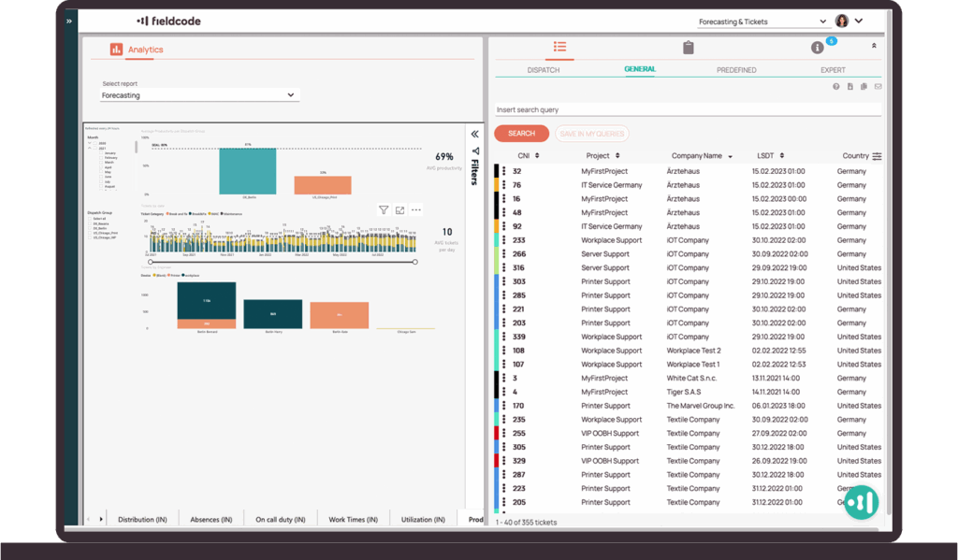The image size is (958, 560).
Task: Open the Utilization (IN) report tab
Action: pos(422,520)
